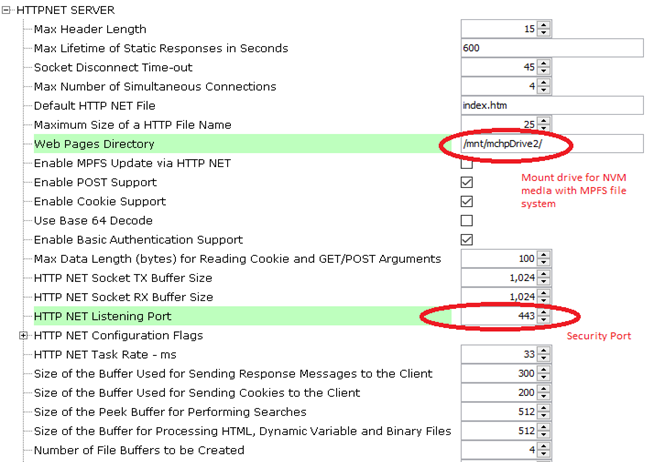Check Use Base 64 Decode

pos(466,220)
